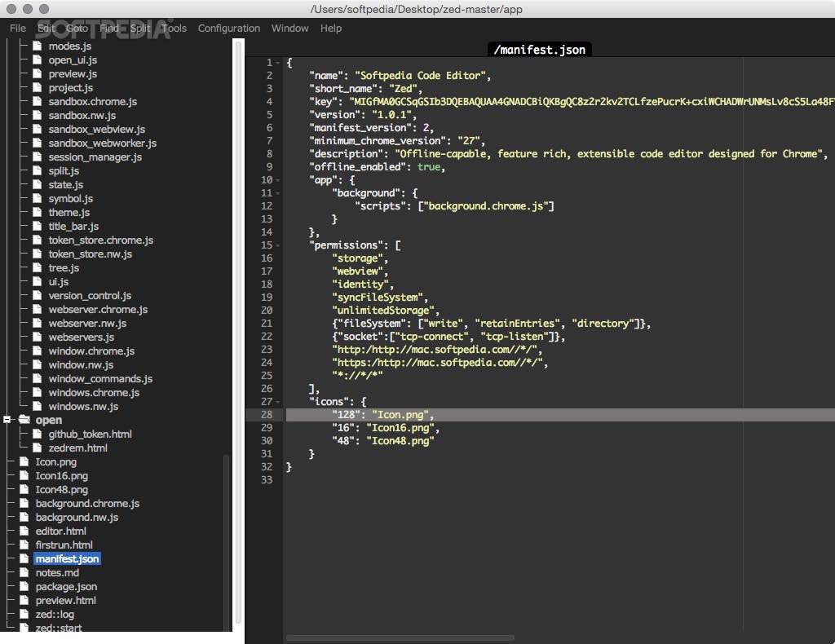This screenshot has width=835, height=644.
Task: Click file icon next to editor.html
Action: pyautogui.click(x=24, y=531)
